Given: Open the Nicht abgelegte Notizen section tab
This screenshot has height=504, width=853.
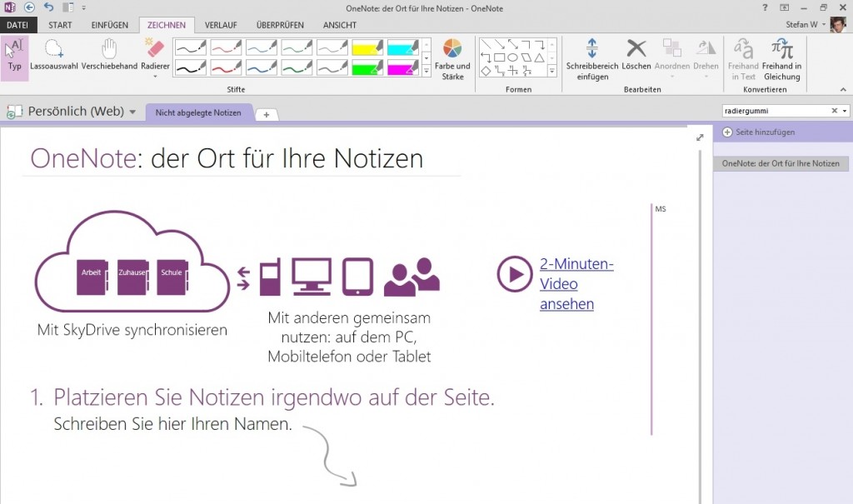Looking at the screenshot, I should pos(198,112).
